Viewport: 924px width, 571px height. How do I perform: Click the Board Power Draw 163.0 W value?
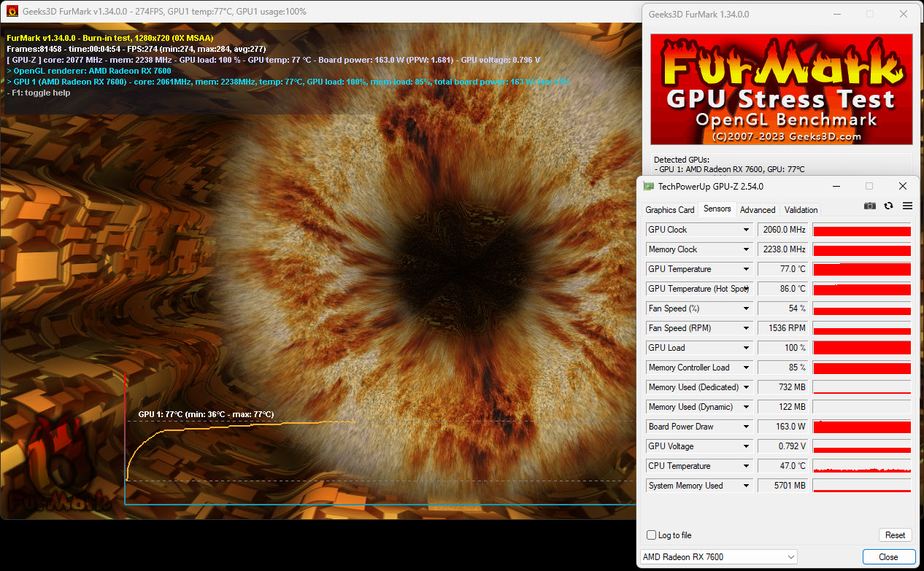click(x=782, y=427)
